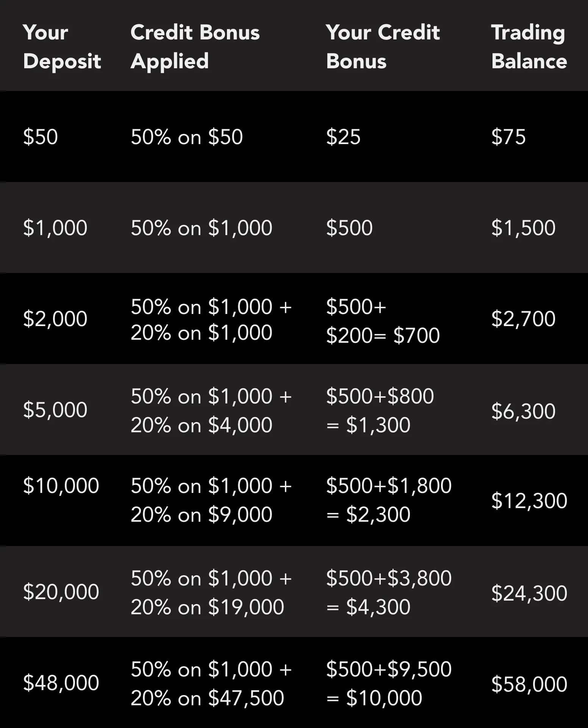Click the "= $2,300" credit bonus total

(x=368, y=515)
